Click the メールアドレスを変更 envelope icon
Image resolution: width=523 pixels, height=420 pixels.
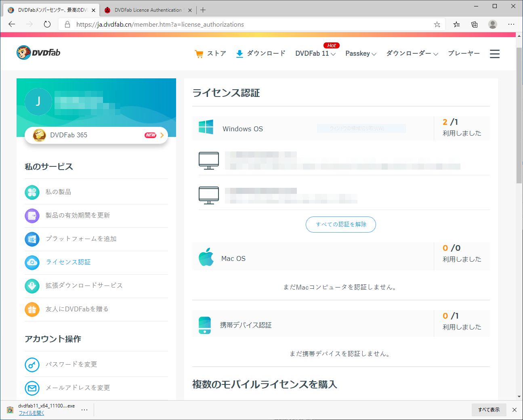pyautogui.click(x=32, y=388)
